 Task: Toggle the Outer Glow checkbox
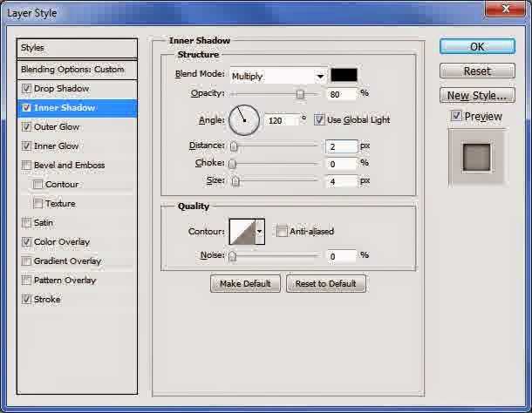[x=26, y=127]
